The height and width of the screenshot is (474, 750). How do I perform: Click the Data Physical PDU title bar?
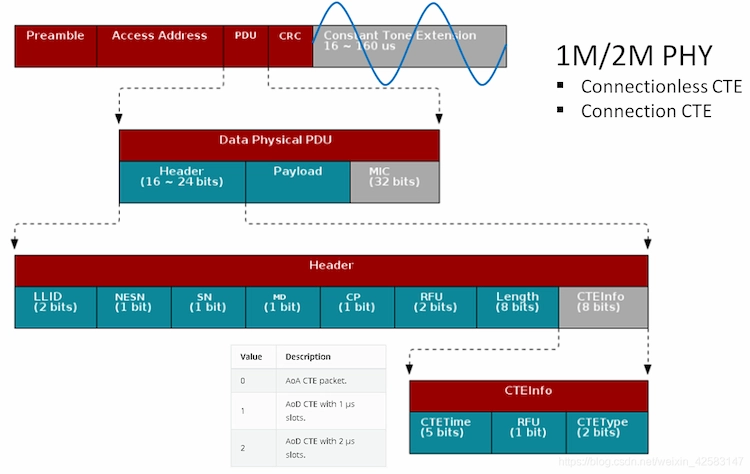tap(279, 145)
